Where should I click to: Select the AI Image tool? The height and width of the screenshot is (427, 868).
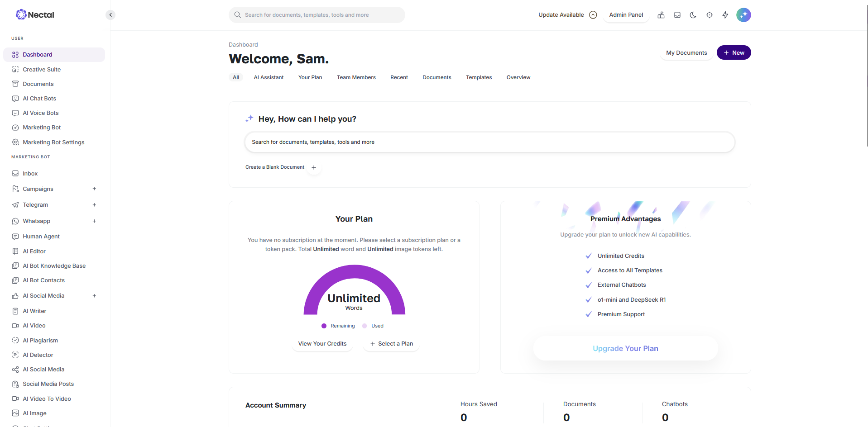click(x=34, y=413)
